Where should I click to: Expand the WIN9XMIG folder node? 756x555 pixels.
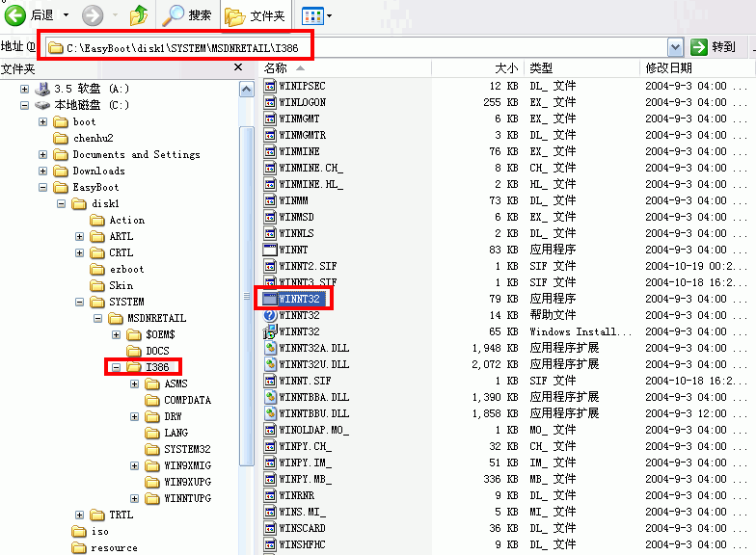coord(135,466)
